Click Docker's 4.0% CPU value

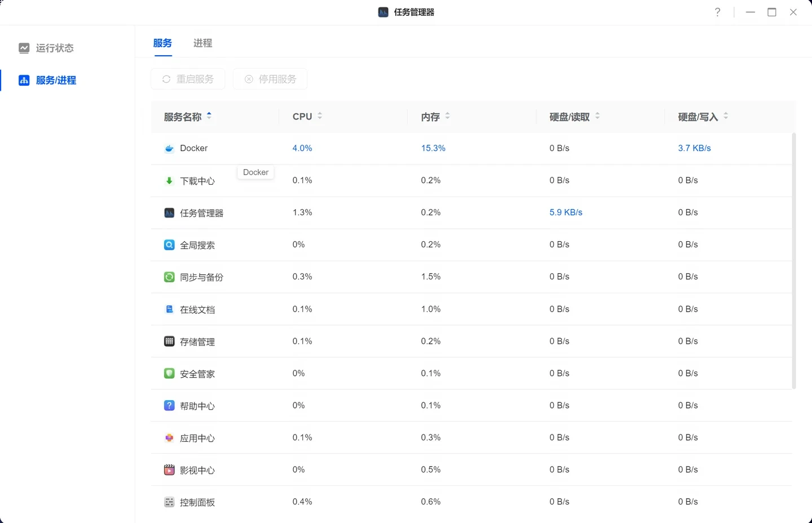pos(302,148)
